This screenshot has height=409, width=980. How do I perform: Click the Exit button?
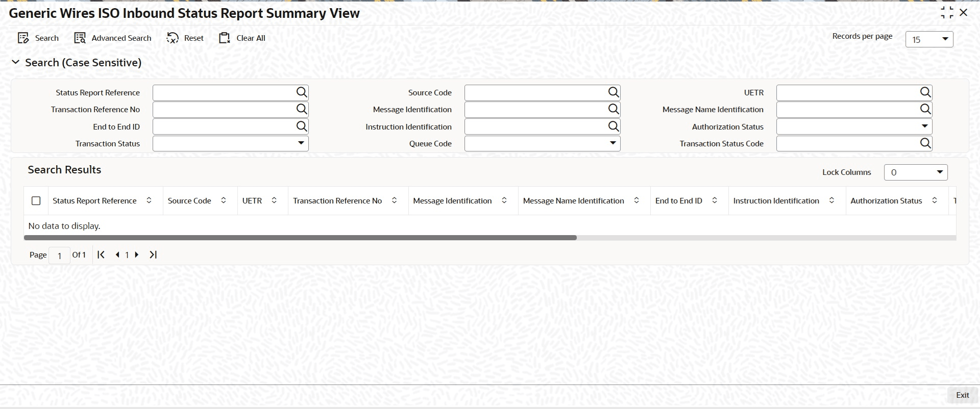[x=962, y=395]
